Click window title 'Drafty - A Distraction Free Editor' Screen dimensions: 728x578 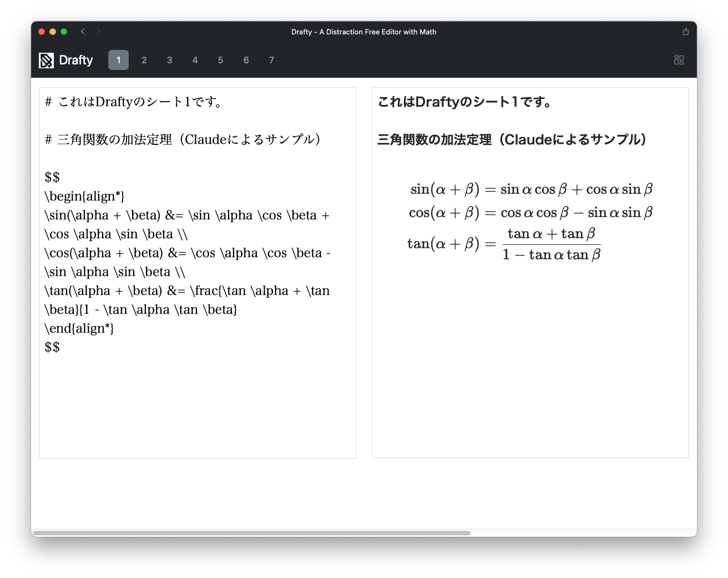pos(364,32)
